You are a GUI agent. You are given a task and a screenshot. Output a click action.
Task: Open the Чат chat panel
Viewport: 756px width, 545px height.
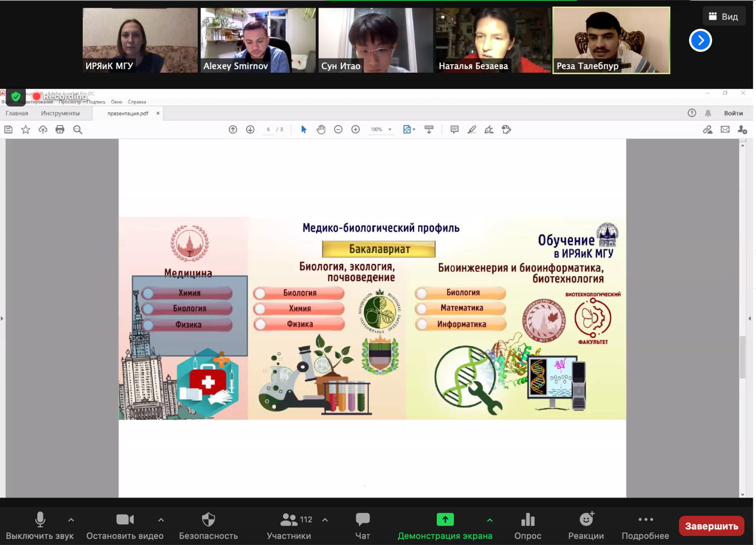[363, 525]
